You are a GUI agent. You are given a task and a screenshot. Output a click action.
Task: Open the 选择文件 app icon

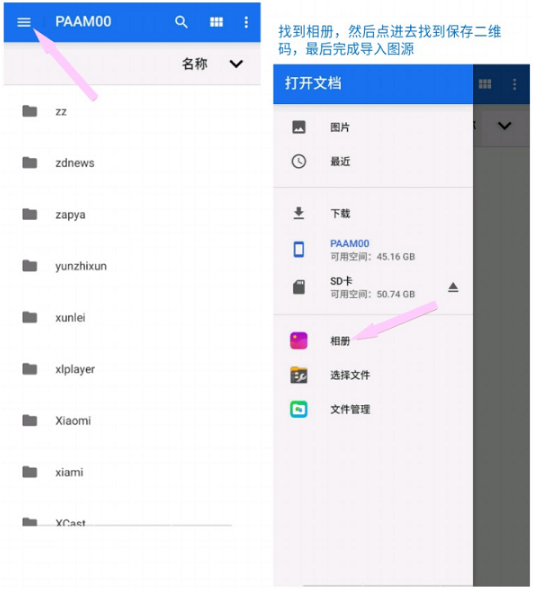299,375
